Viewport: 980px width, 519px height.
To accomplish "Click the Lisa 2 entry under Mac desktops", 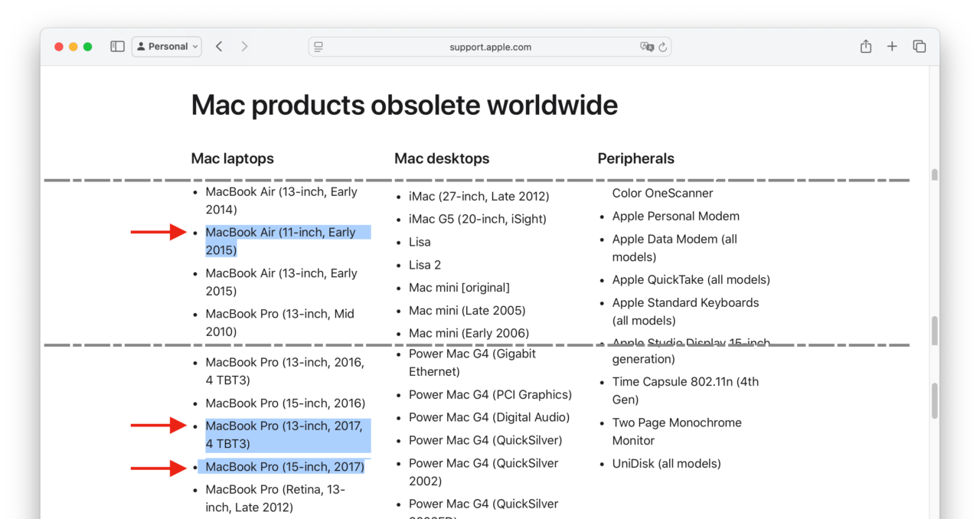I will click(425, 264).
